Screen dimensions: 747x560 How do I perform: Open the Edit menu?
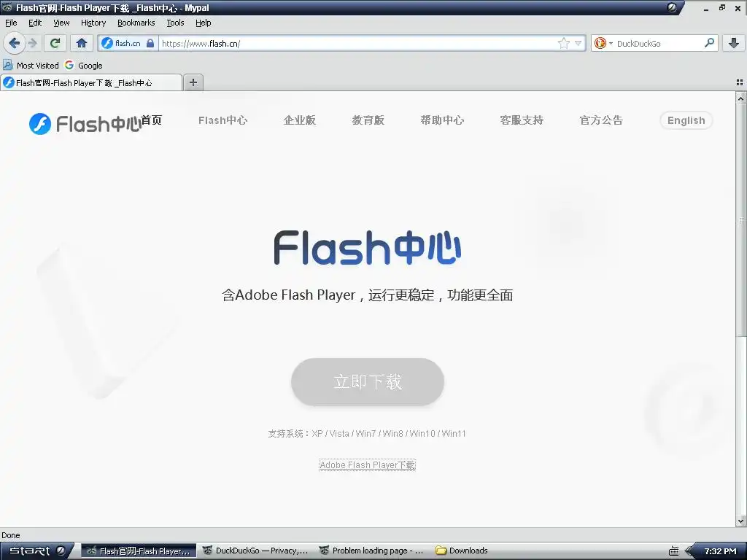point(35,23)
